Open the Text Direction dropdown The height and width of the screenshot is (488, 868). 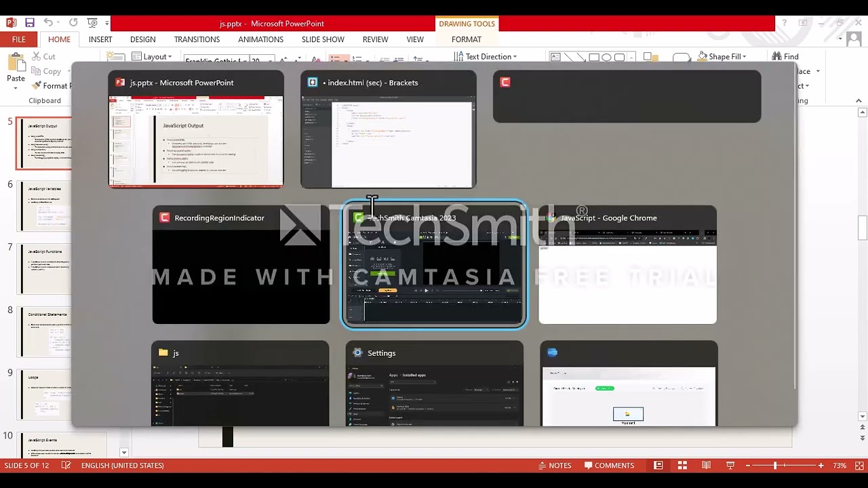point(486,56)
